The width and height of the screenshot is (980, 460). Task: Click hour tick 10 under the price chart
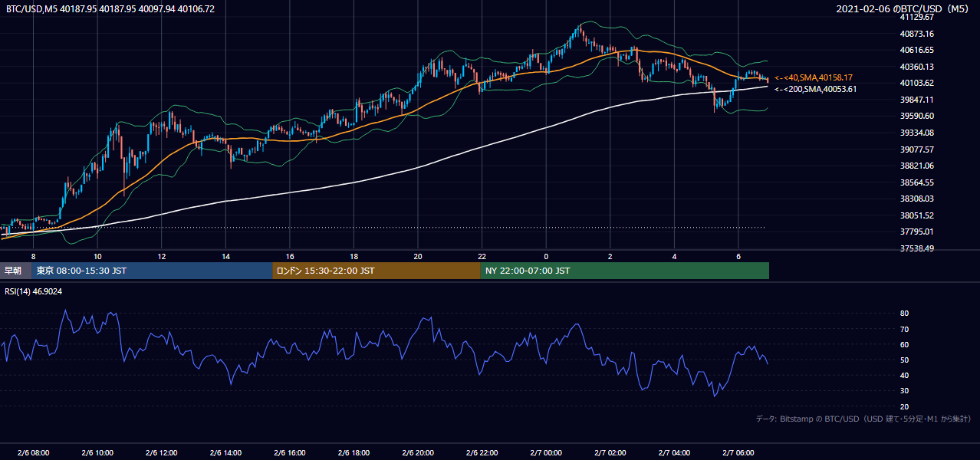tap(97, 256)
